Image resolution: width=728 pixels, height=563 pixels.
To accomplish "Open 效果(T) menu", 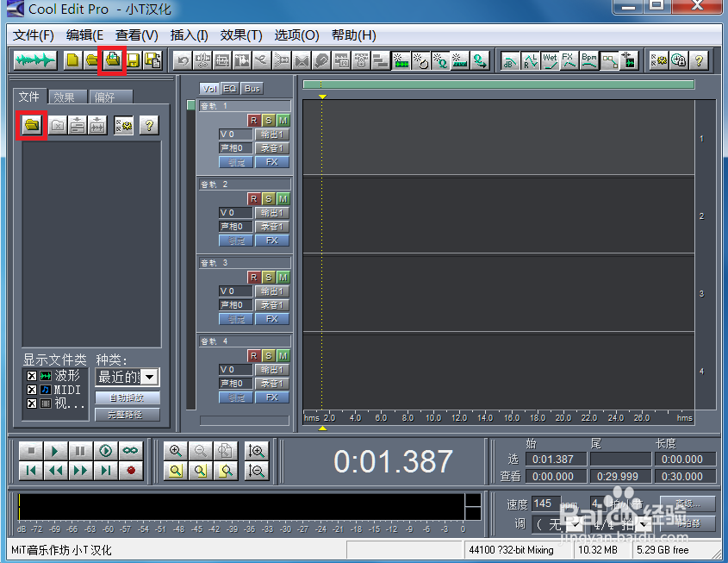I will tap(241, 35).
